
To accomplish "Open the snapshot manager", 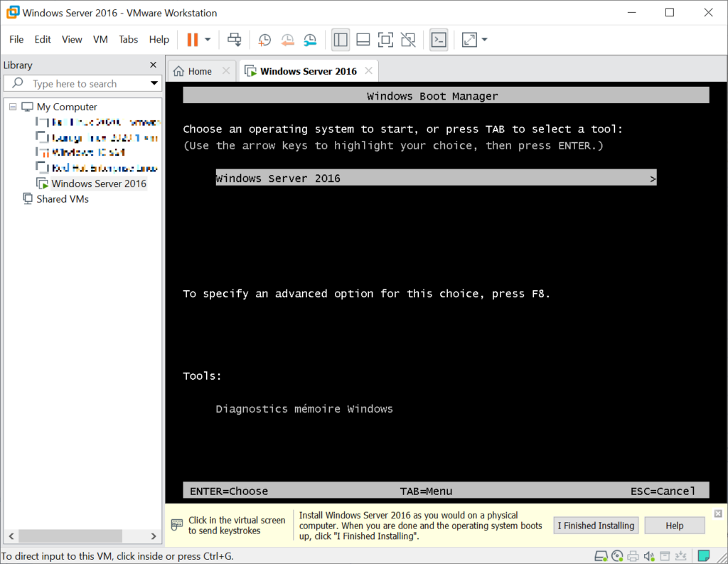I will [x=310, y=40].
